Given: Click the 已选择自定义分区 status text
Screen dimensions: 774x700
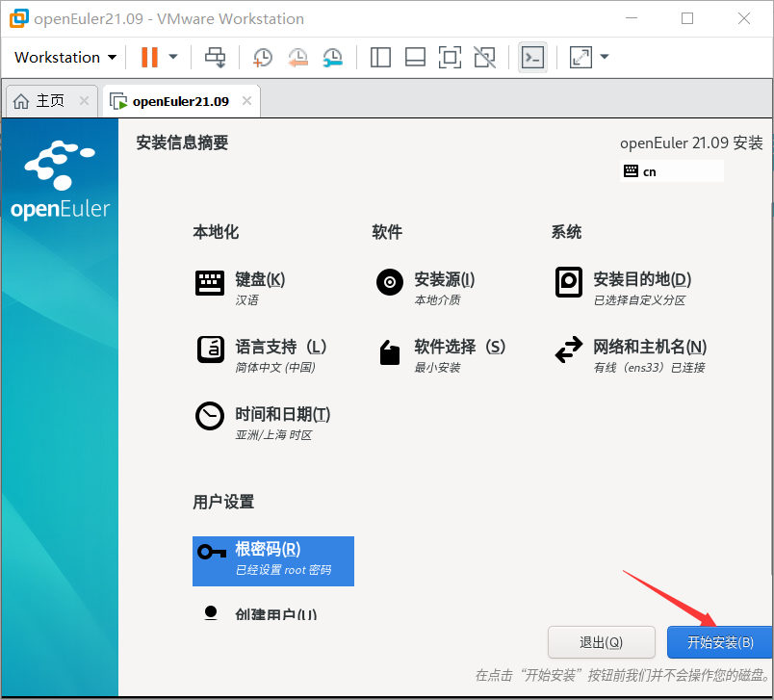Looking at the screenshot, I should point(639,300).
